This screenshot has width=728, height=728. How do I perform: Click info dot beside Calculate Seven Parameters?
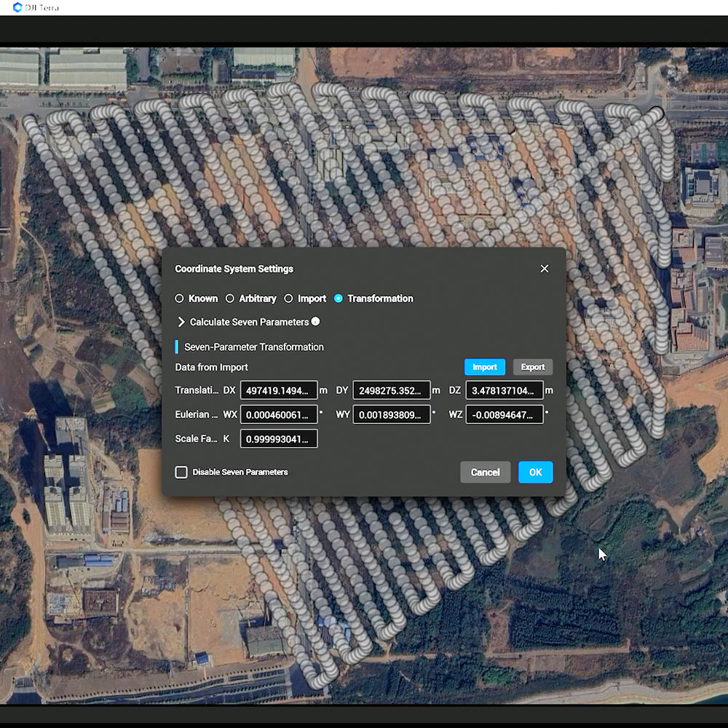coord(315,321)
